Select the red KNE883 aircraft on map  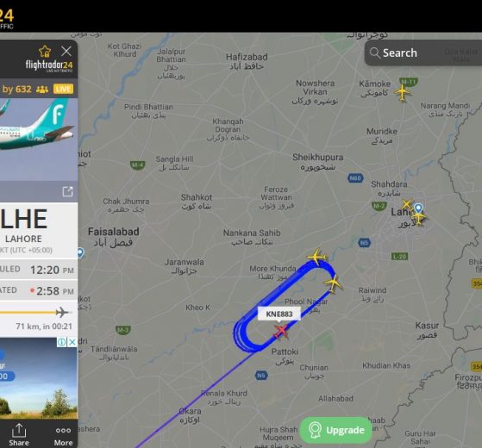pyautogui.click(x=281, y=332)
